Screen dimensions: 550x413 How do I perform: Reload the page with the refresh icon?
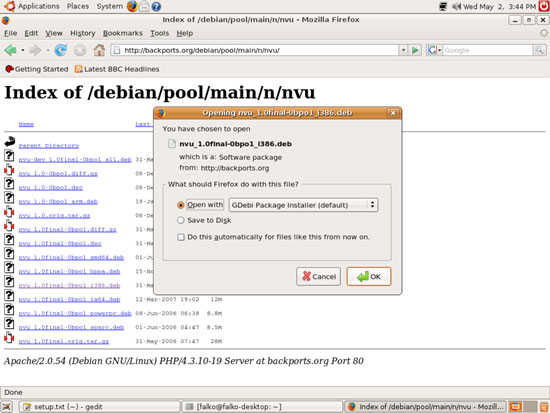(61, 50)
